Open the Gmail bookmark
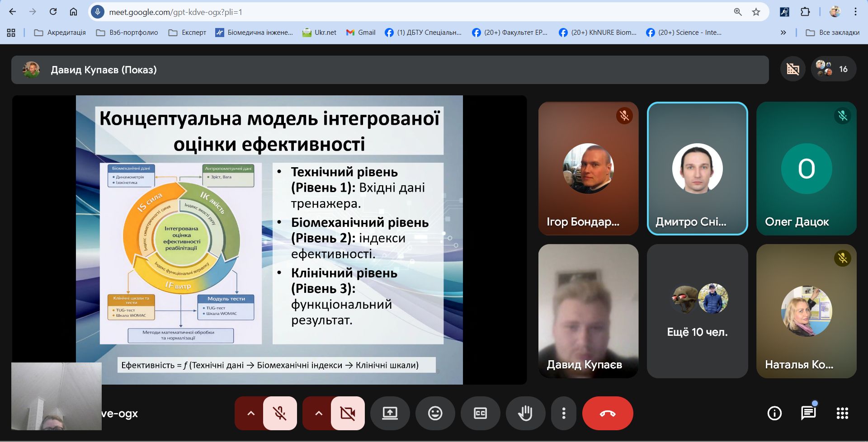This screenshot has height=442, width=868. point(361,33)
